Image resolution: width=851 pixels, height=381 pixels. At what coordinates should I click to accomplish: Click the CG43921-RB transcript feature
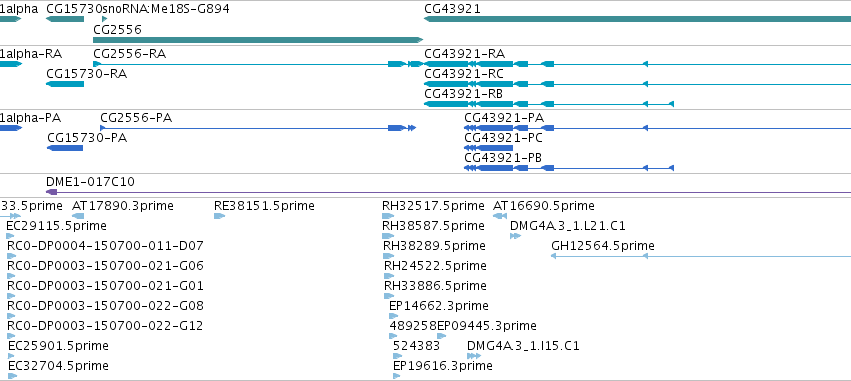[549, 104]
